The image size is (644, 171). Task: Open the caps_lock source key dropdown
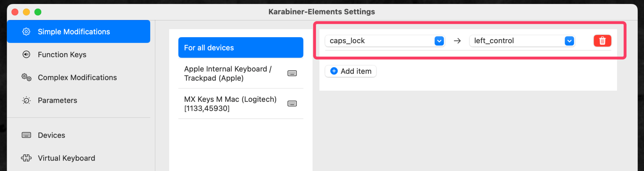coord(439,41)
